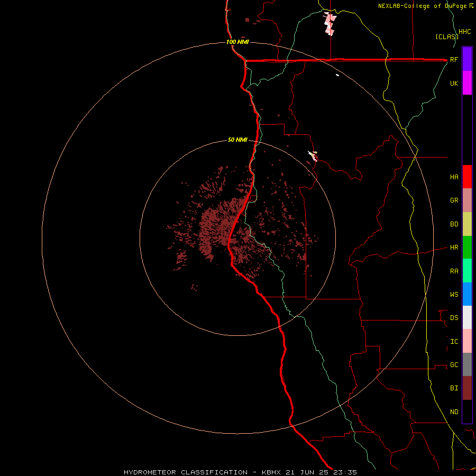Click the green HR legend color swatch

click(x=467, y=248)
